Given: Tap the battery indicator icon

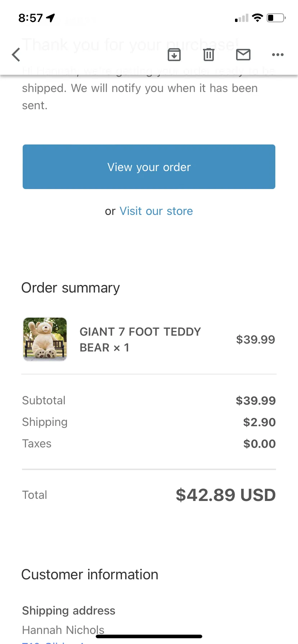Looking at the screenshot, I should tap(276, 18).
